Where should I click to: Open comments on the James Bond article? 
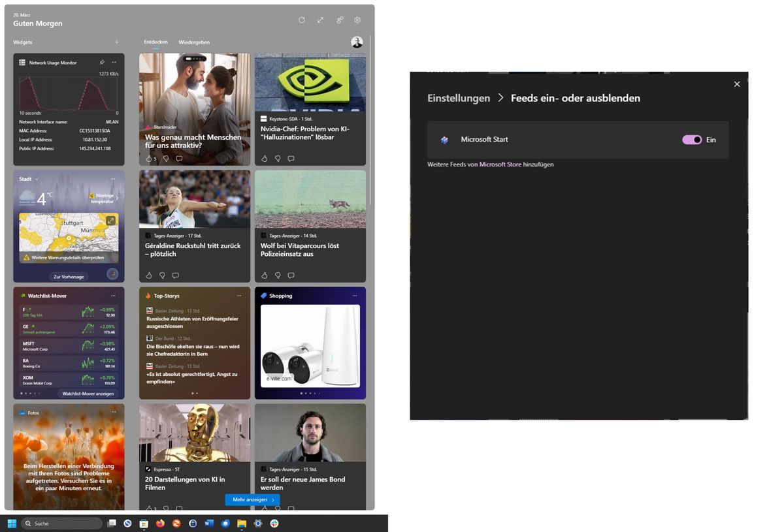pos(290,507)
